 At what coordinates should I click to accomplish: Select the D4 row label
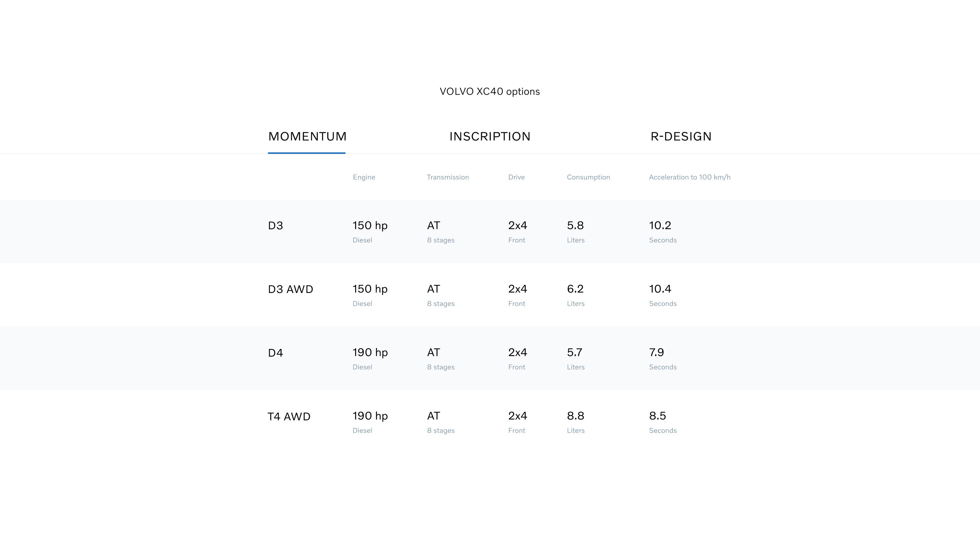click(x=275, y=353)
